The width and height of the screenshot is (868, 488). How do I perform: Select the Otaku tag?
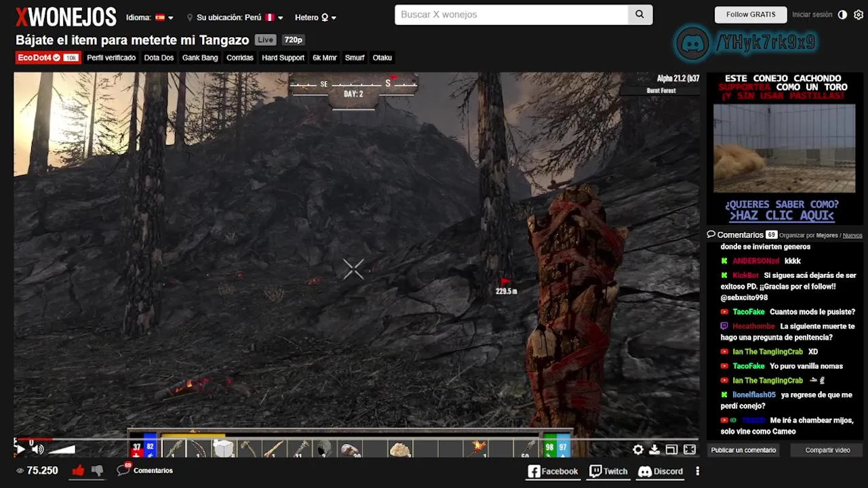pos(382,58)
